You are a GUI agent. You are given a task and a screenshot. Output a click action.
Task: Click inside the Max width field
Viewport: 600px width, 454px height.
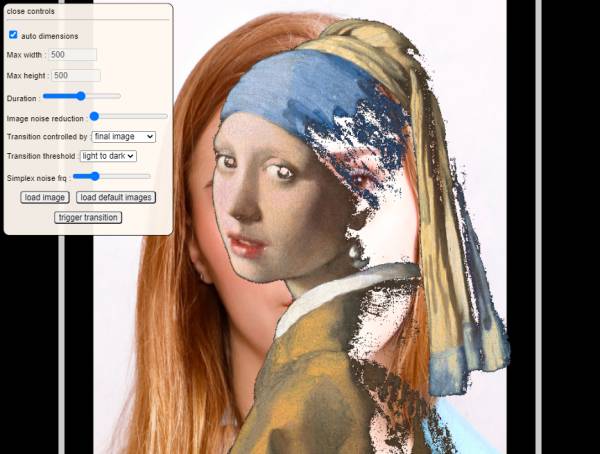coord(73,54)
